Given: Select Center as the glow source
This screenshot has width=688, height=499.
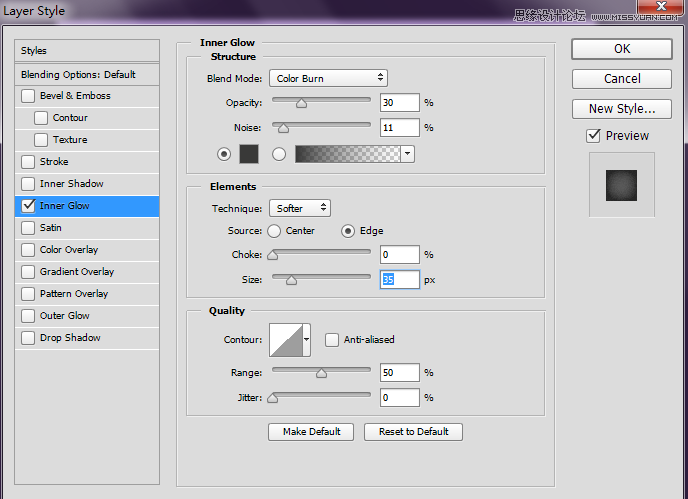Looking at the screenshot, I should tap(274, 231).
